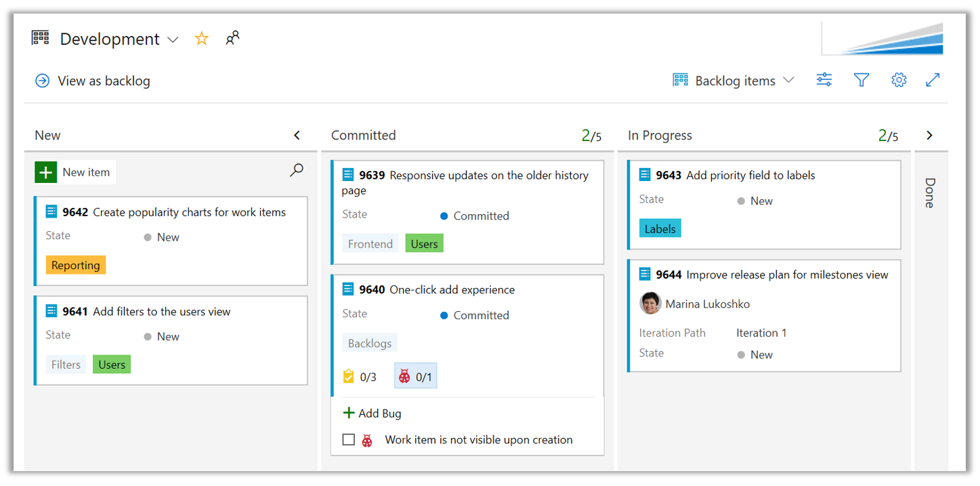Collapse the New column with left chevron
Screen dimensions: 980x486
click(x=297, y=136)
